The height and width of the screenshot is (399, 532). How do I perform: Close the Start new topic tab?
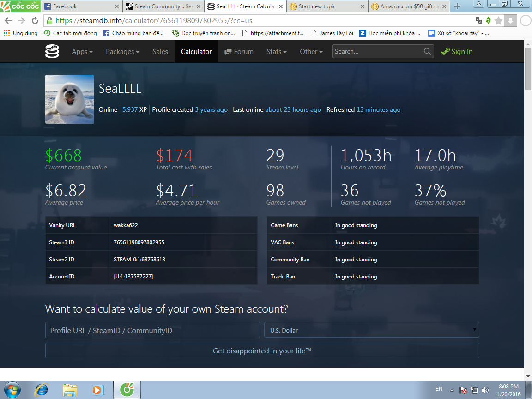tap(363, 6)
